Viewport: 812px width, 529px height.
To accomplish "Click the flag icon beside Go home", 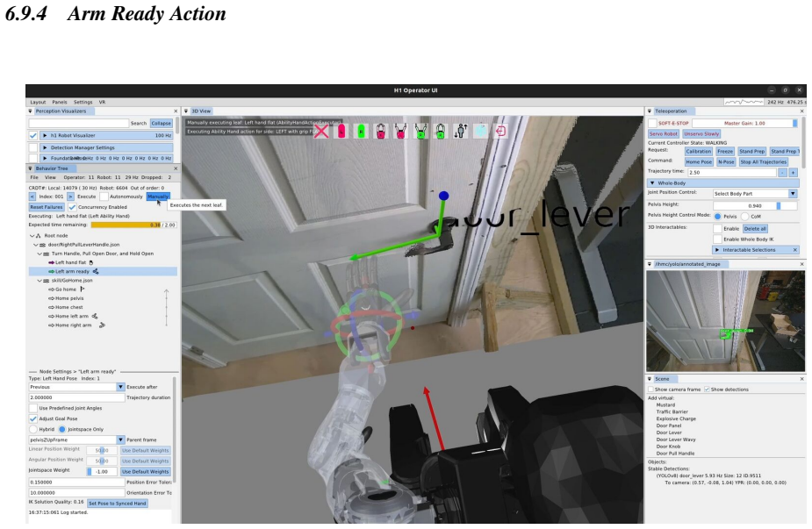I will pyautogui.click(x=82, y=289).
